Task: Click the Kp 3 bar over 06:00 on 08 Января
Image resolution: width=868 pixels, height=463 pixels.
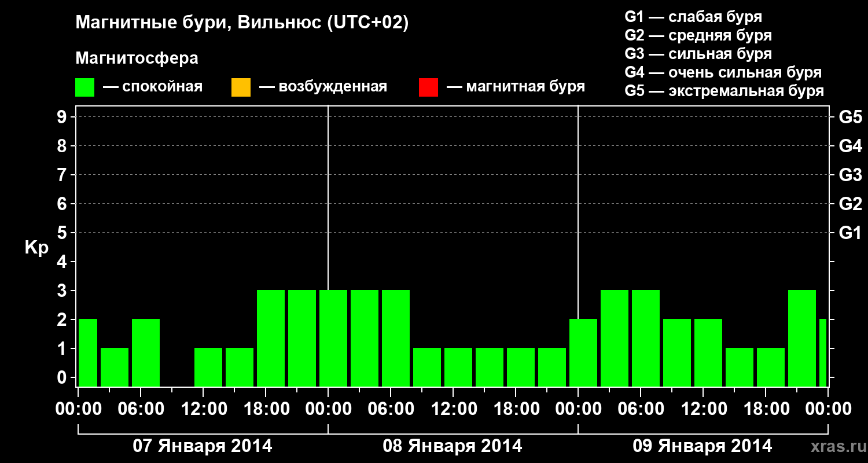Action: [x=396, y=338]
